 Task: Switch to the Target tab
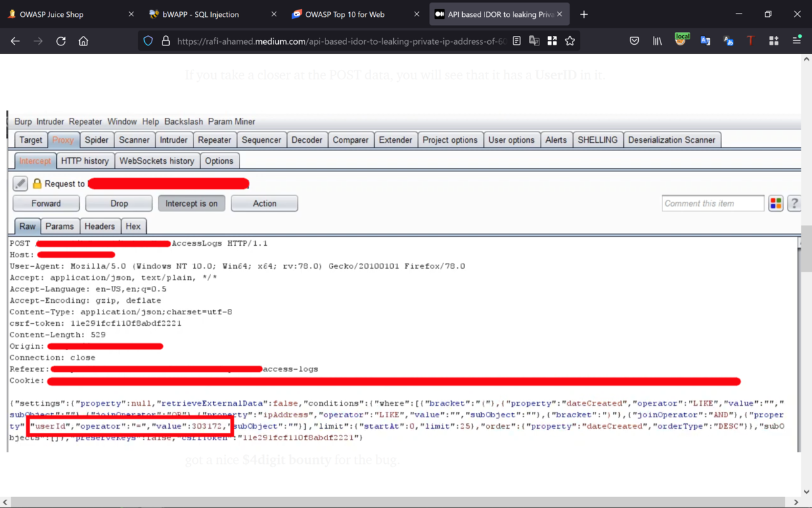click(x=30, y=140)
